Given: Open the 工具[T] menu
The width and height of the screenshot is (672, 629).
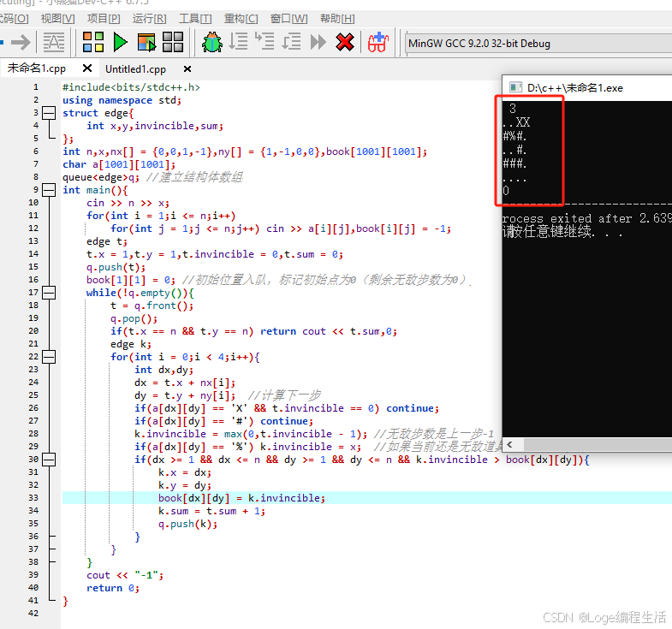Looking at the screenshot, I should (195, 19).
